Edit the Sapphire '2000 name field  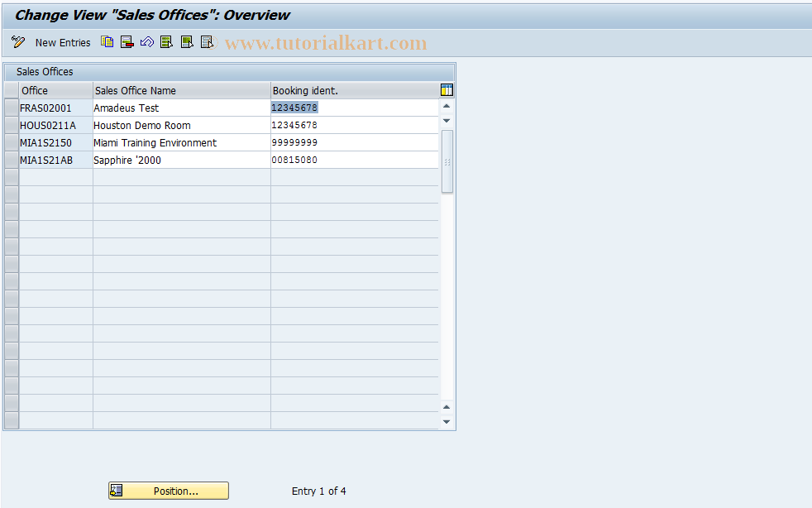(x=182, y=161)
